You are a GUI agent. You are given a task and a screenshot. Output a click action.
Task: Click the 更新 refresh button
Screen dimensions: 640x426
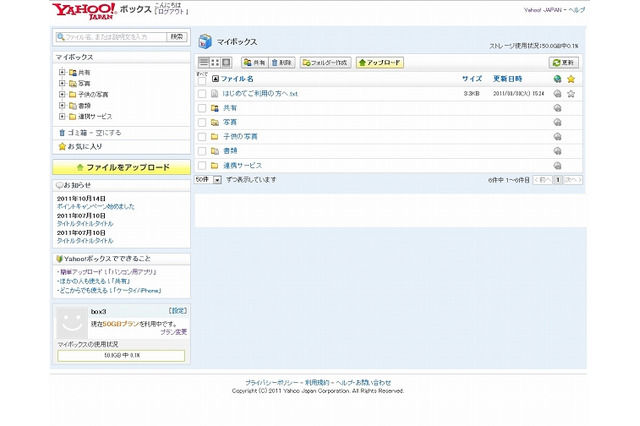click(564, 62)
